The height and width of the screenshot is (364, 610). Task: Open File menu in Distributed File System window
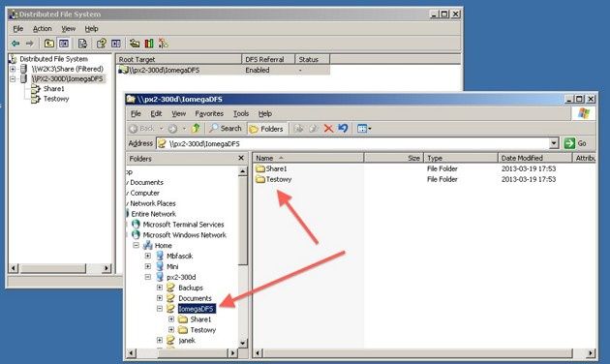point(17,29)
